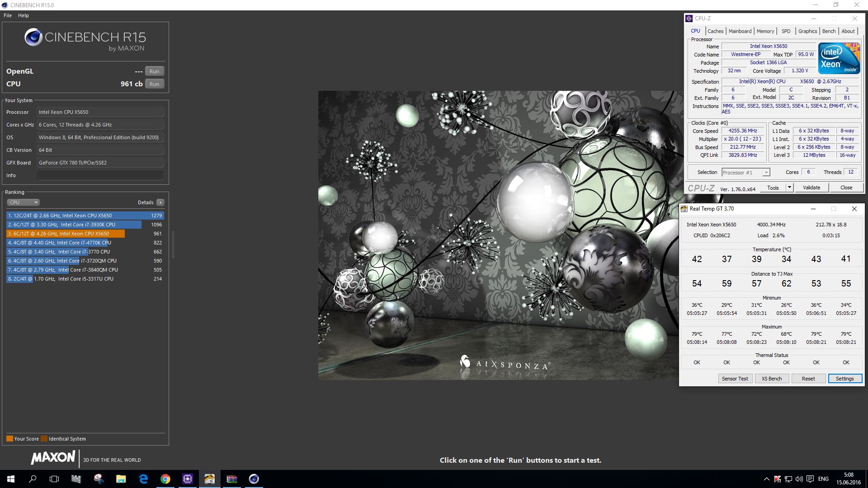868x488 pixels.
Task: Open the CPU-Z taskbar icon
Action: 188,479
